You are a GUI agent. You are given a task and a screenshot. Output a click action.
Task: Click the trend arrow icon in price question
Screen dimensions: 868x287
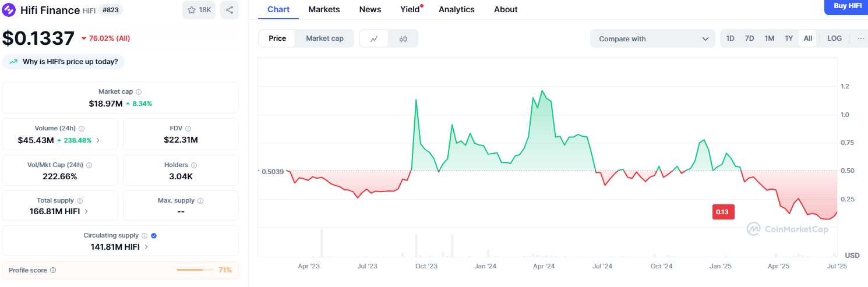(x=13, y=62)
